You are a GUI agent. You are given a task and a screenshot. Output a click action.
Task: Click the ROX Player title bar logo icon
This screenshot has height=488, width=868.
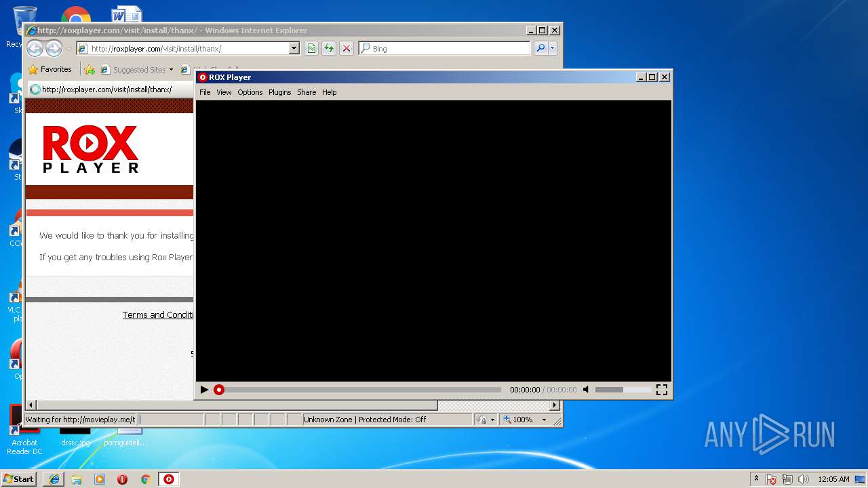(203, 77)
